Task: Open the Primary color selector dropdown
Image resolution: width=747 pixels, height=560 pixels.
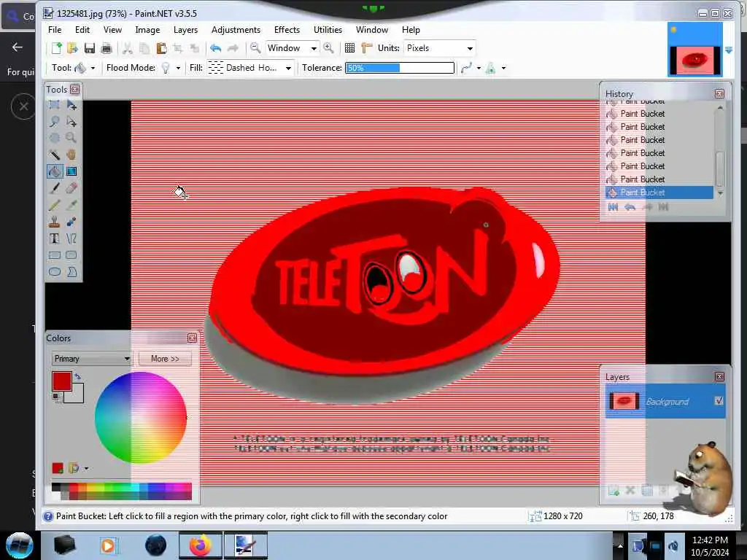Action: [91, 359]
